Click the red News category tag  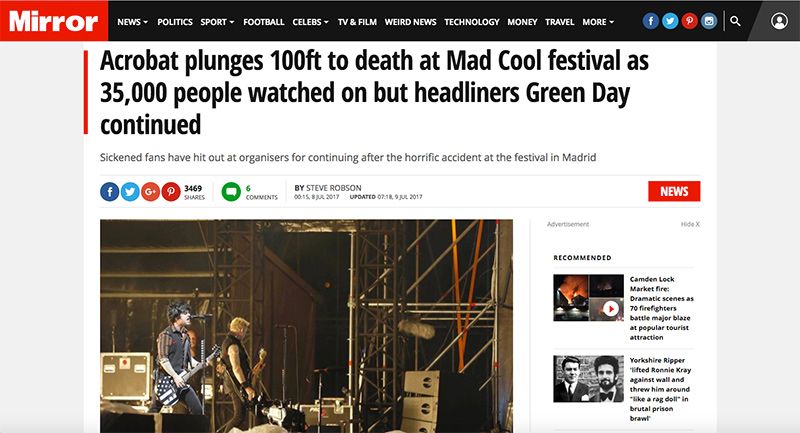[x=674, y=191]
